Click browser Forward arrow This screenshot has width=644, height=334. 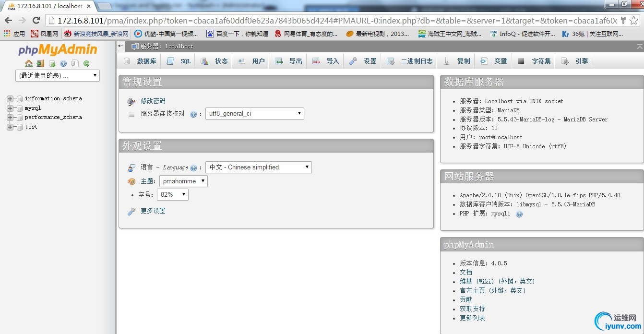(x=22, y=20)
